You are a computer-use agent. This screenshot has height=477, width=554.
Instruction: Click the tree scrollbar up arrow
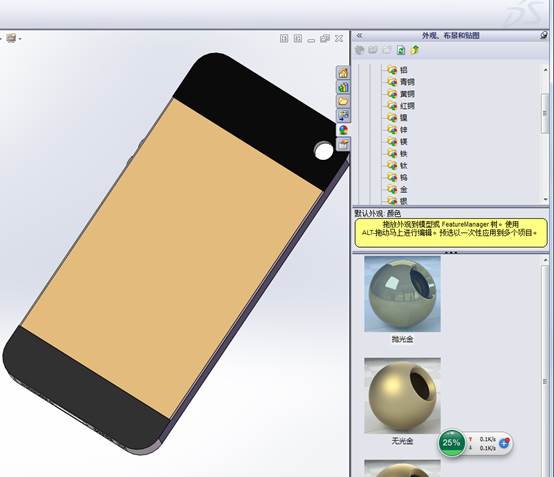coord(546,70)
